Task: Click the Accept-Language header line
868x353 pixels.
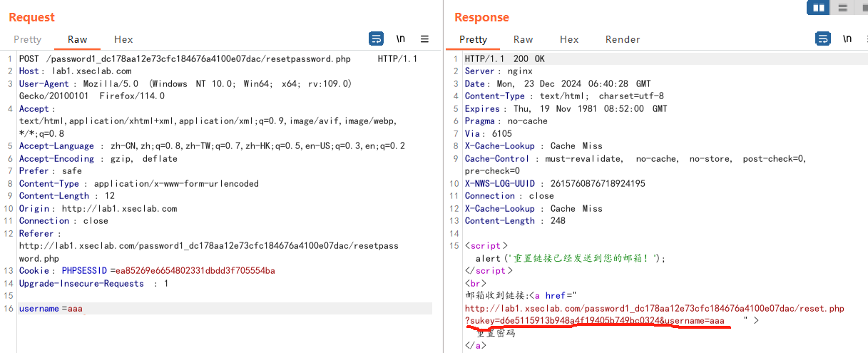Action: 212,146
